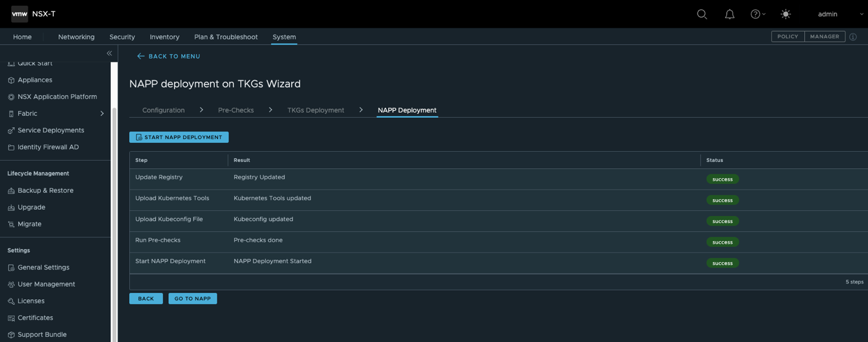The height and width of the screenshot is (342, 868).
Task: Select the System tab
Action: (284, 37)
